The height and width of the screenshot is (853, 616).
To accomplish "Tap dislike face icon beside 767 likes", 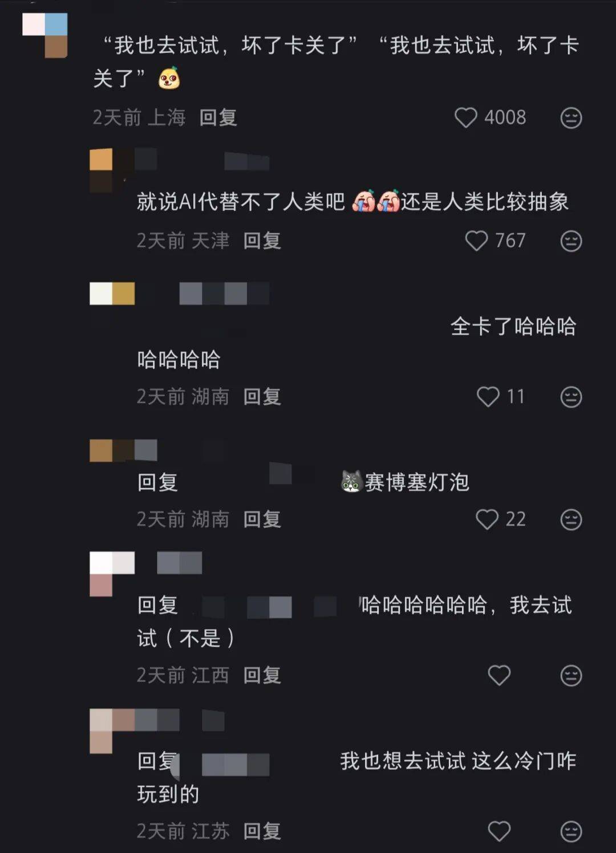I will click(571, 241).
